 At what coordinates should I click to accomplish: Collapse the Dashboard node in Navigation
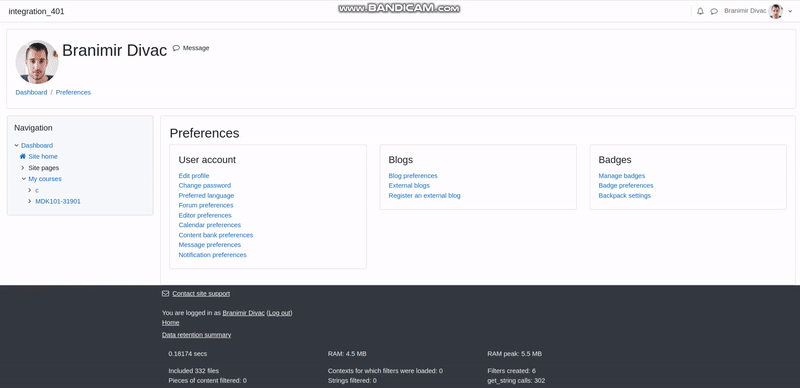click(16, 146)
